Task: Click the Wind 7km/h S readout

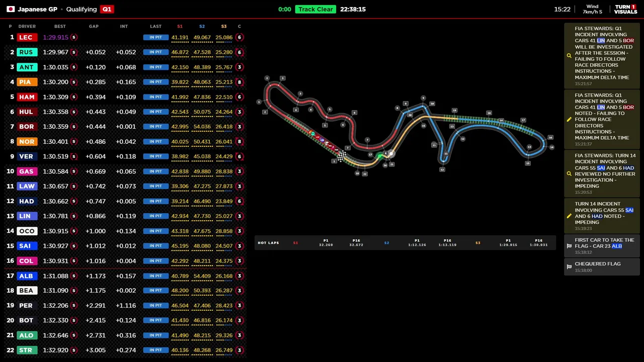Action: pos(592,9)
